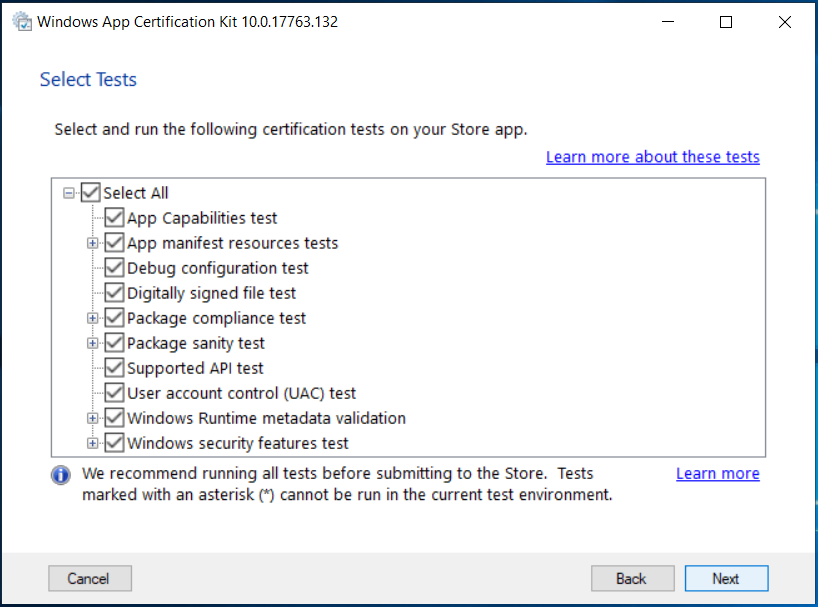This screenshot has height=607, width=818.
Task: Toggle Digitally signed file test checkbox
Action: (114, 293)
